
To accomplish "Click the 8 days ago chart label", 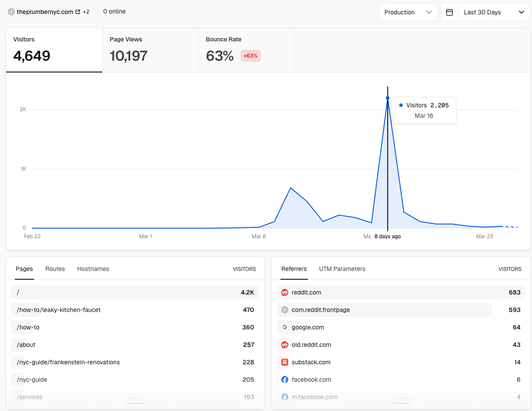I will [387, 236].
